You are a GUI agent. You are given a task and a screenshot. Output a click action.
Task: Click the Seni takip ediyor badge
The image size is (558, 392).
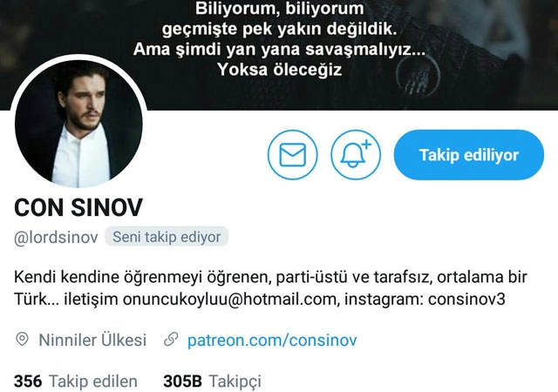[167, 237]
